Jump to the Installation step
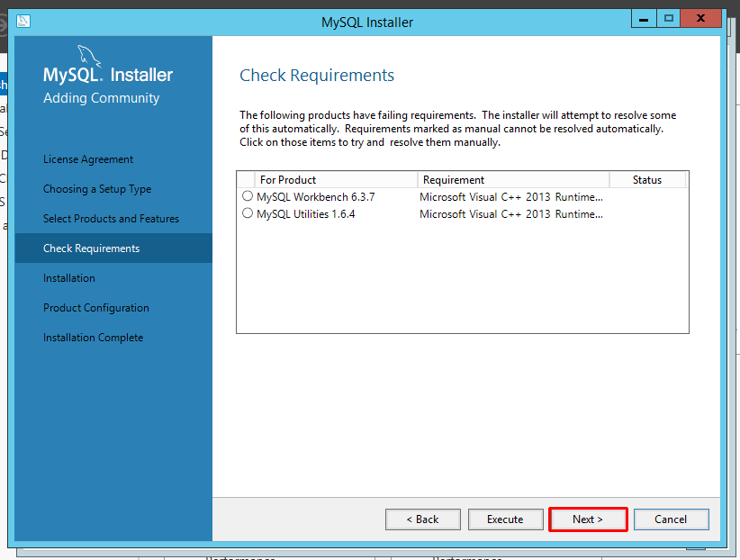 (x=69, y=278)
